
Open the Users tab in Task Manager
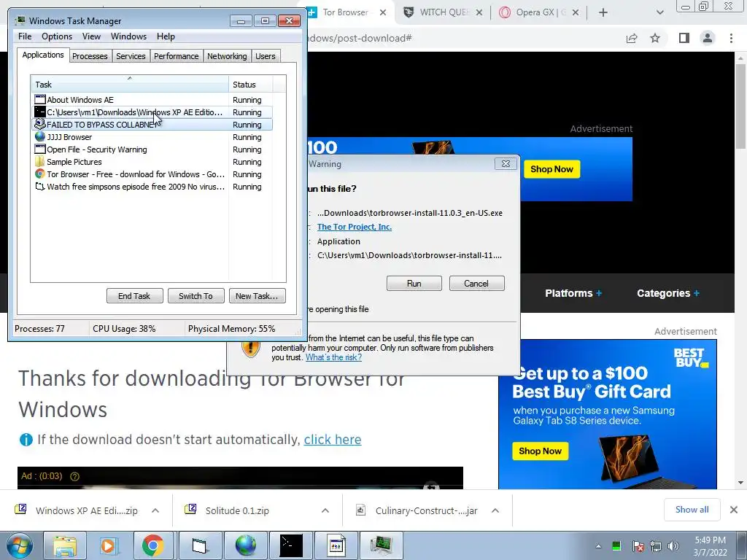click(x=266, y=56)
